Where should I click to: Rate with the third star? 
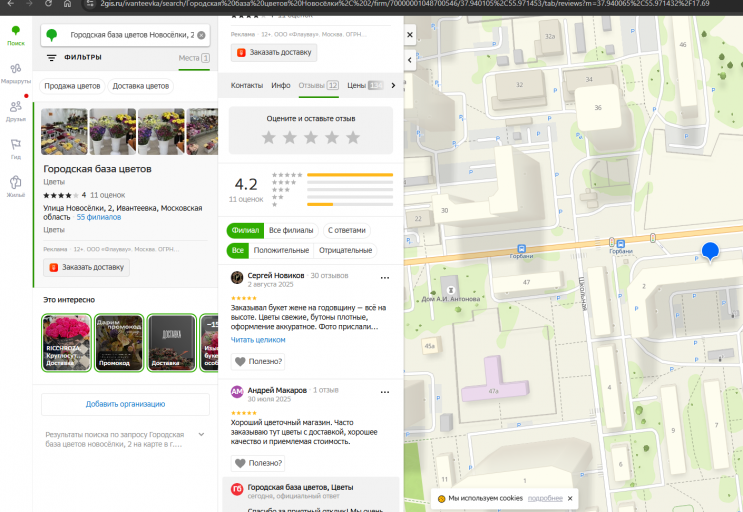311,137
